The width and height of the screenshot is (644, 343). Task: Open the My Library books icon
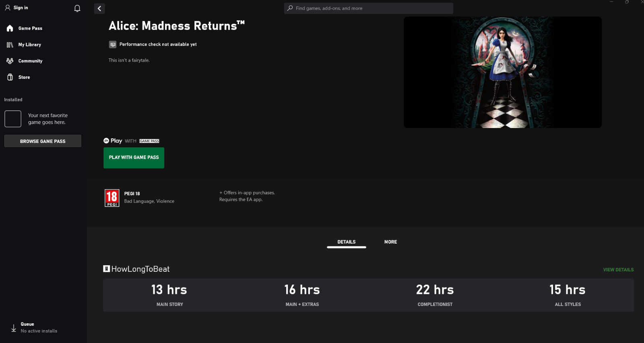10,45
